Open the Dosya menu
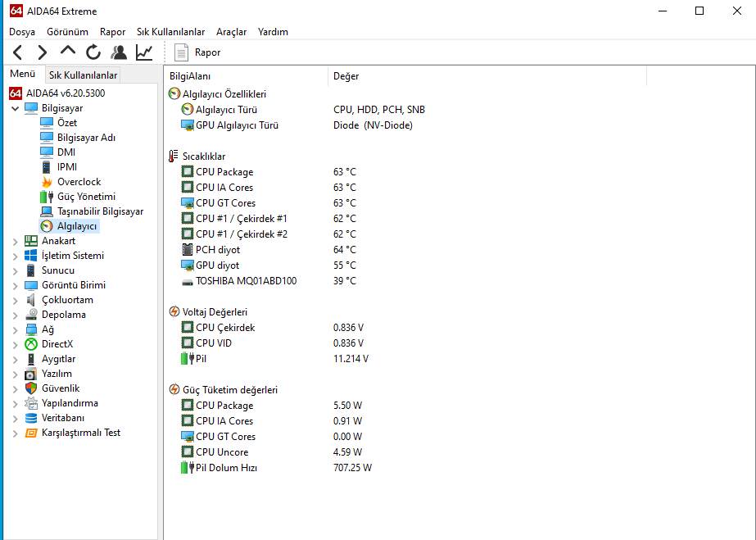This screenshot has width=756, height=540. tap(22, 32)
